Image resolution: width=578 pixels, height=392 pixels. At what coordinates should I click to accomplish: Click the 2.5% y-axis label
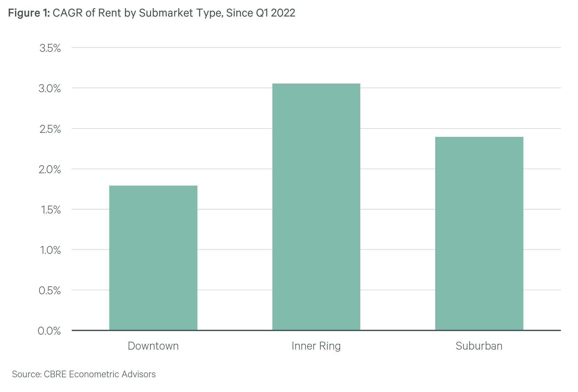coord(50,129)
